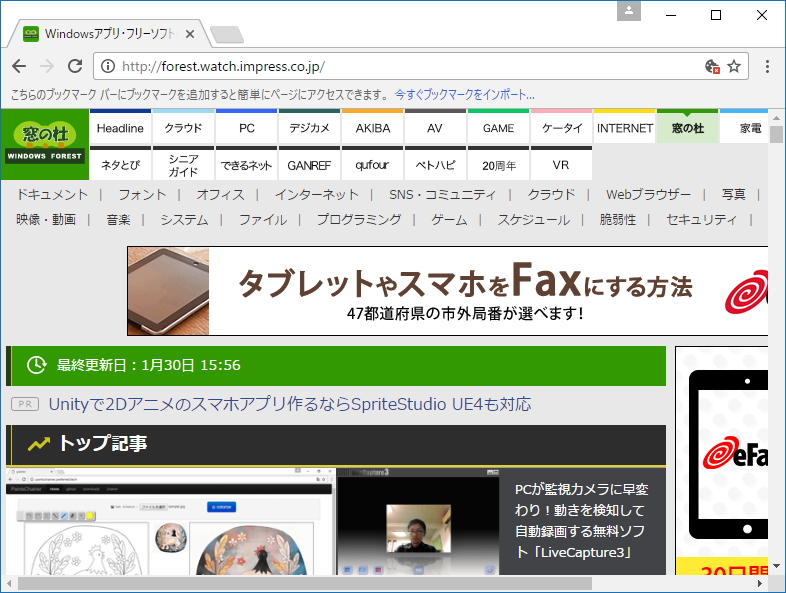Open the セキュリティ category link
Viewport: 786px width, 593px height.
(702, 220)
